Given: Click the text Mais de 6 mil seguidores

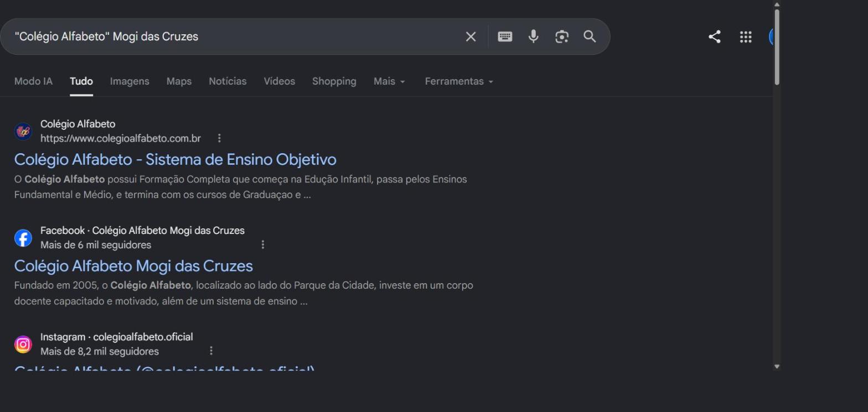Looking at the screenshot, I should pos(96,245).
